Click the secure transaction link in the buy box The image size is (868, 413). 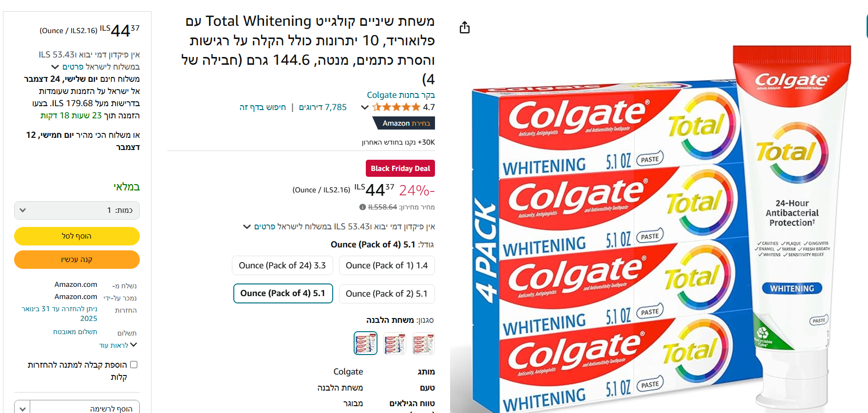75,332
